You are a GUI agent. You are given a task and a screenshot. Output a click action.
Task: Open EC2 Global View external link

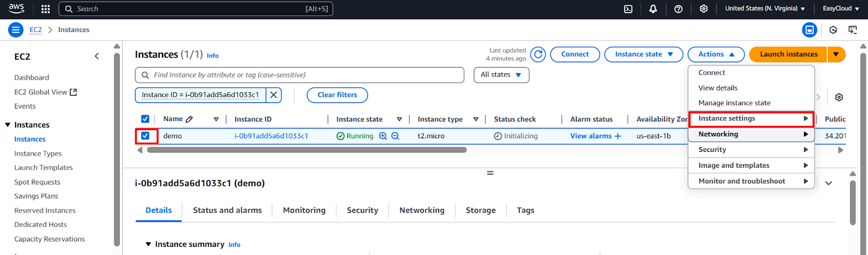coord(46,92)
